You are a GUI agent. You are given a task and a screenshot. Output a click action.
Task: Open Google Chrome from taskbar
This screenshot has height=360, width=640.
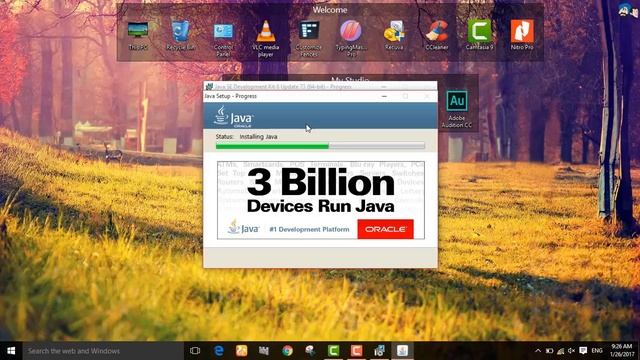(287, 351)
